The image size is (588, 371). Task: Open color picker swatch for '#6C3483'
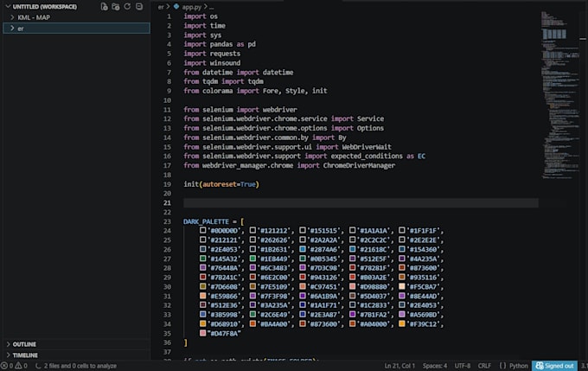[x=252, y=267]
